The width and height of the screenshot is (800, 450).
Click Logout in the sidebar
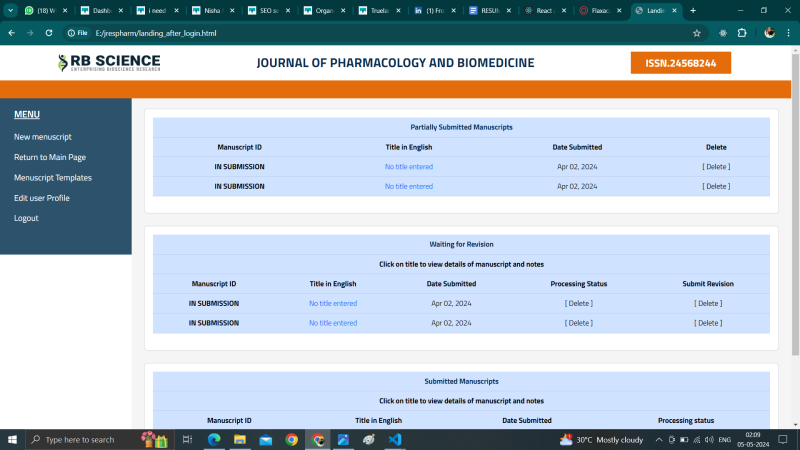[x=26, y=218]
